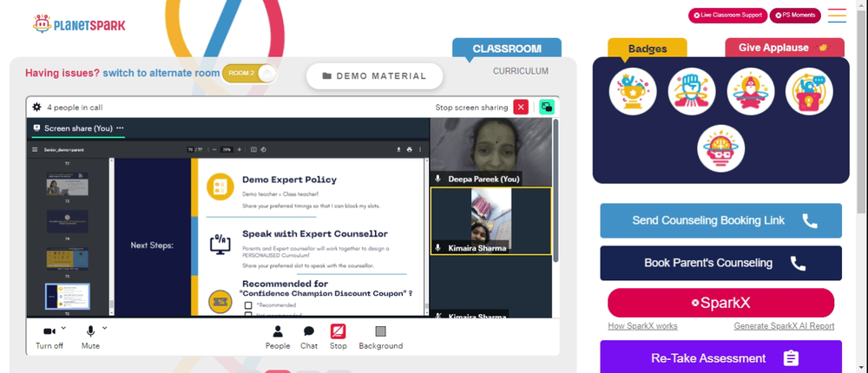
Task: Open the People panel
Action: (278, 337)
